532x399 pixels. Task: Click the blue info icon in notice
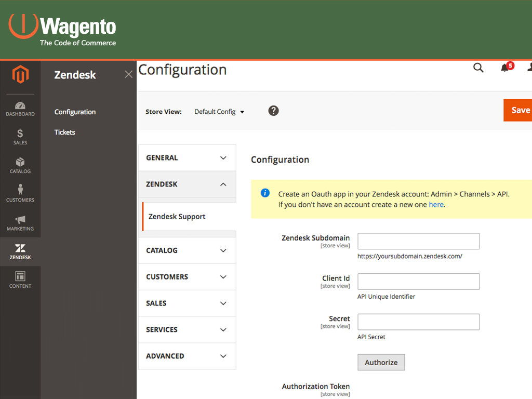click(x=265, y=193)
